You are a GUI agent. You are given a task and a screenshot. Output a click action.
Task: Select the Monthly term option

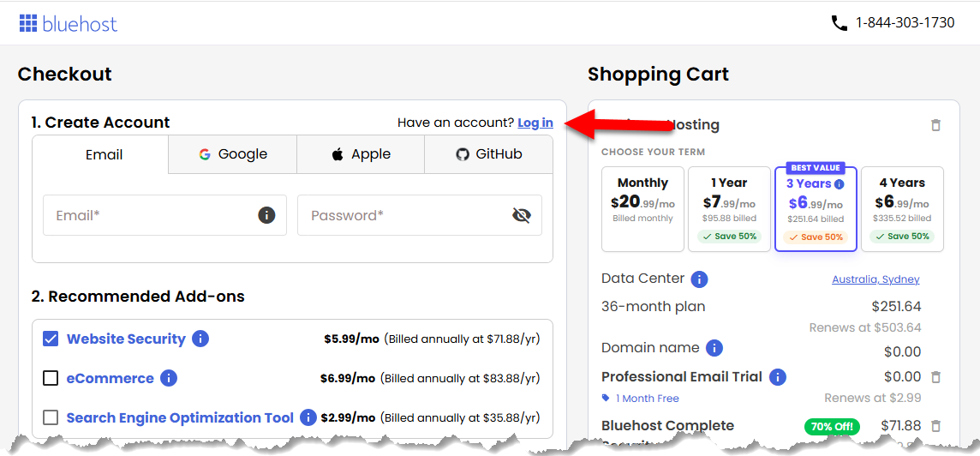(642, 209)
